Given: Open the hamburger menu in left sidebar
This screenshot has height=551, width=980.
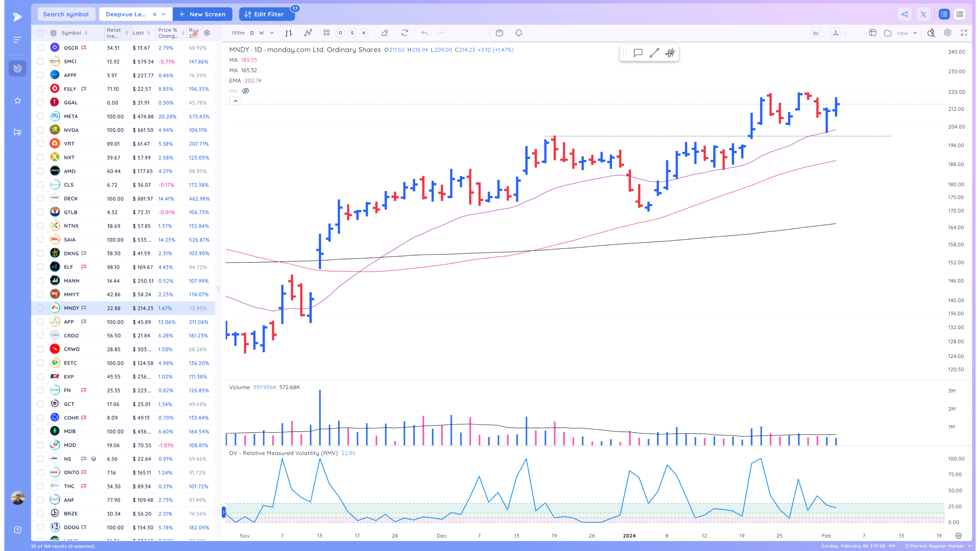Looking at the screenshot, I should (x=17, y=40).
